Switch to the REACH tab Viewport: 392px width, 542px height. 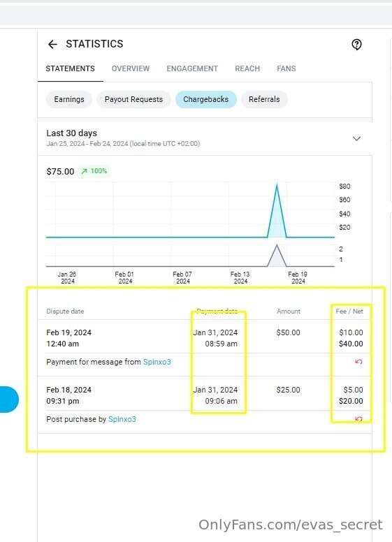click(x=247, y=68)
